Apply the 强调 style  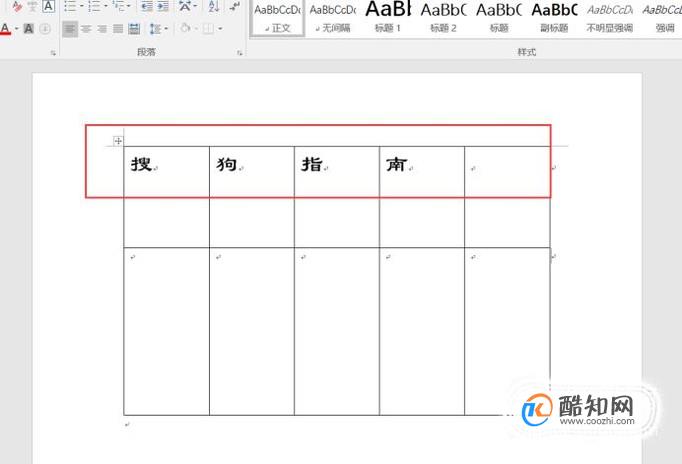point(661,18)
